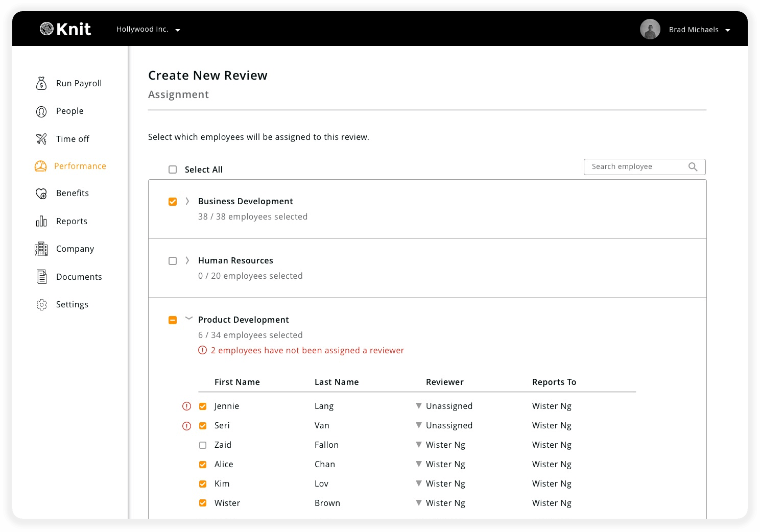
Task: Click the Run Payroll money bag icon
Action: pyautogui.click(x=41, y=83)
